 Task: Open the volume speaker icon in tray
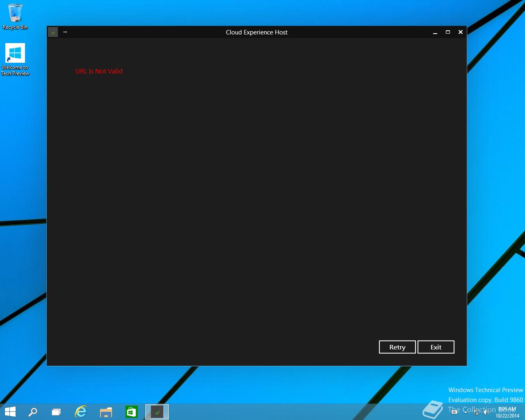click(x=486, y=412)
